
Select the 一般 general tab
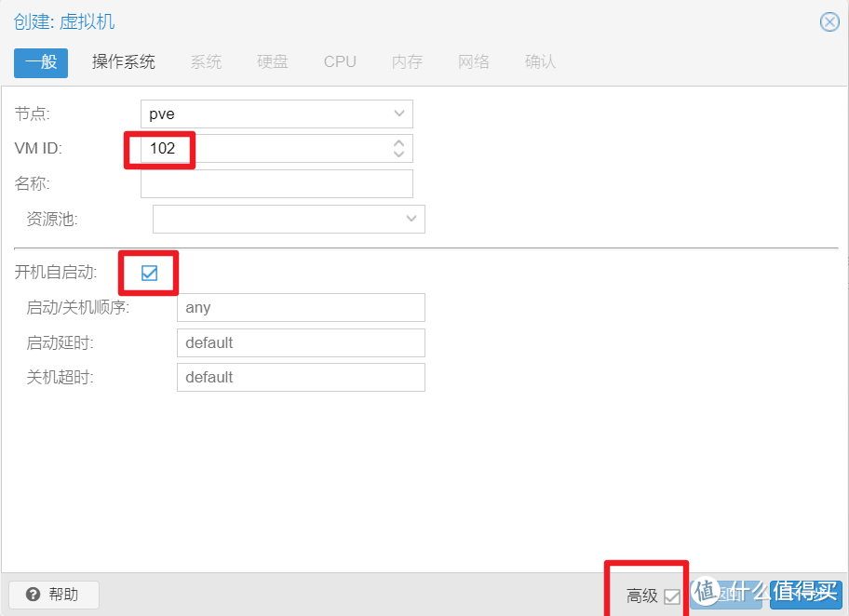click(x=40, y=61)
